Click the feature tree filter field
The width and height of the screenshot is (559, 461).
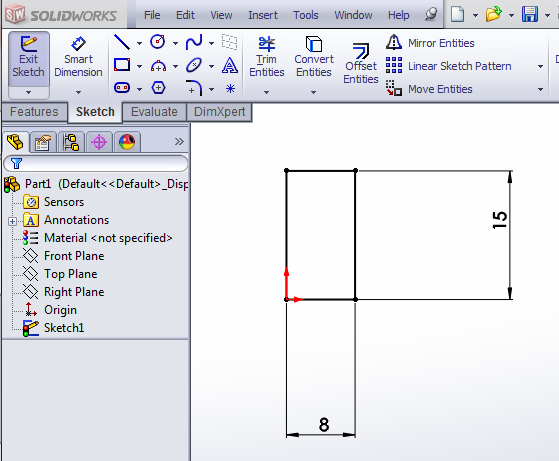coord(96,163)
